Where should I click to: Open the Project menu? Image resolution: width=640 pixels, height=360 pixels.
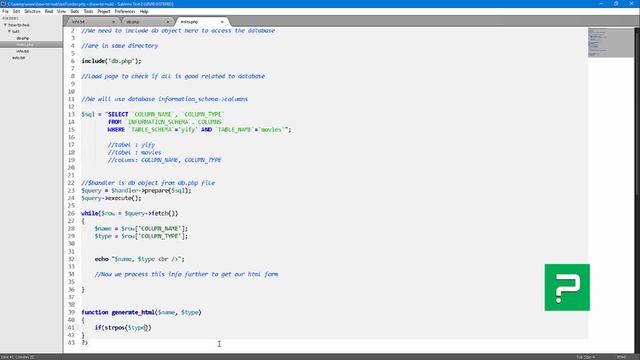pyautogui.click(x=104, y=11)
